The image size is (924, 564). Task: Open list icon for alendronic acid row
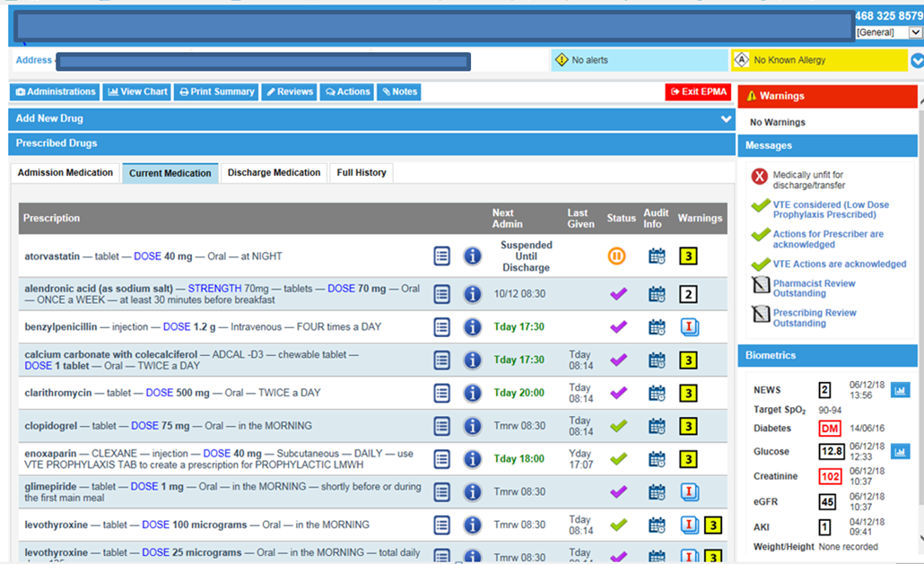(442, 294)
